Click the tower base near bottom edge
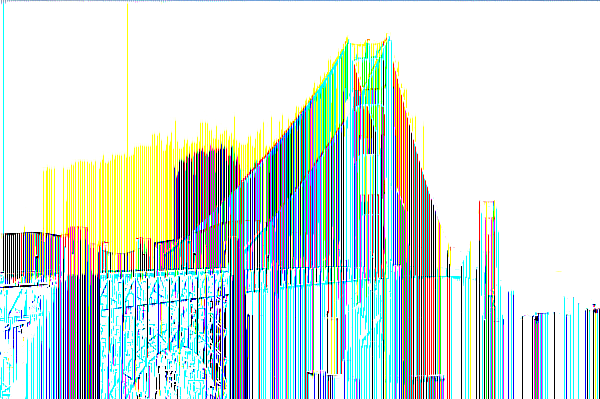600x399 pixels. [x=429, y=386]
